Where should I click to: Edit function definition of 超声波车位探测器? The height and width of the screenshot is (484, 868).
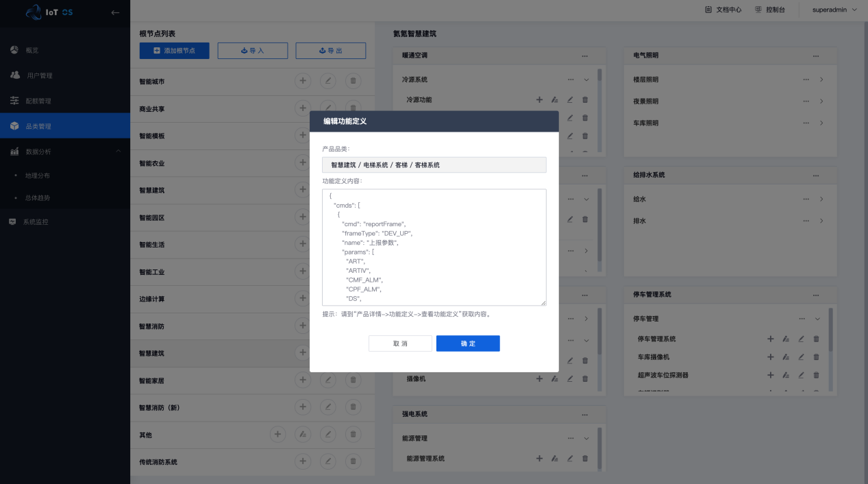pyautogui.click(x=786, y=376)
